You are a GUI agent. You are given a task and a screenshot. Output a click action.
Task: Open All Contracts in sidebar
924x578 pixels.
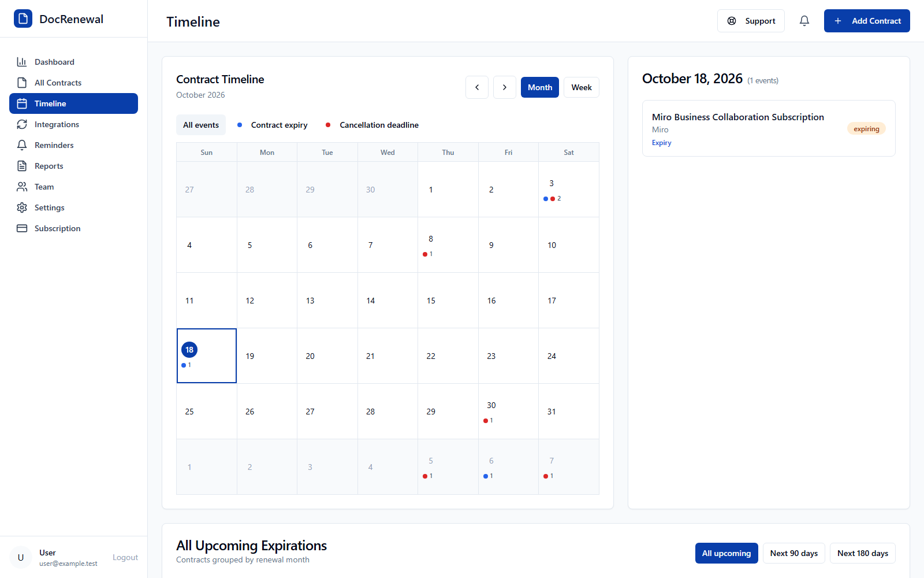(x=73, y=83)
